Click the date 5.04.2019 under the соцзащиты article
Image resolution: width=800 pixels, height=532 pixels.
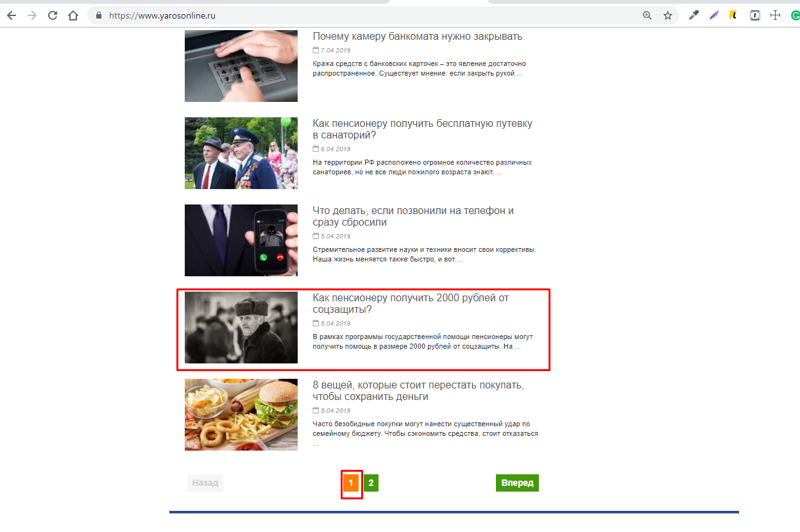pos(336,323)
